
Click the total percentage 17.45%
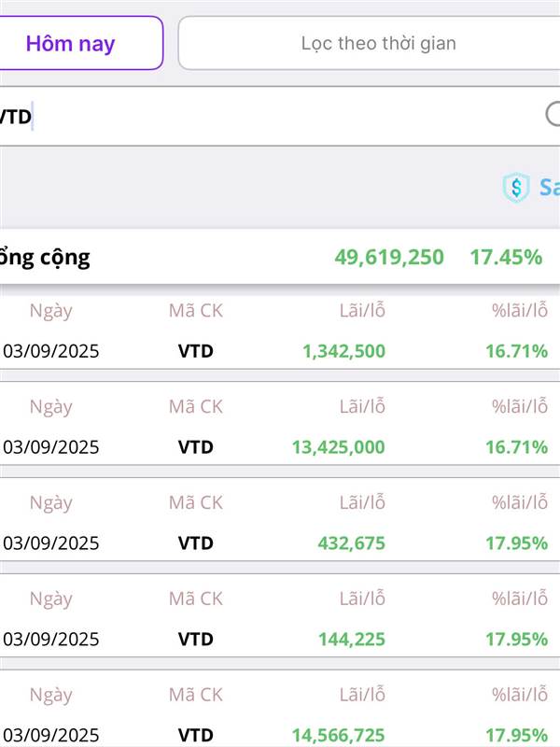[506, 258]
